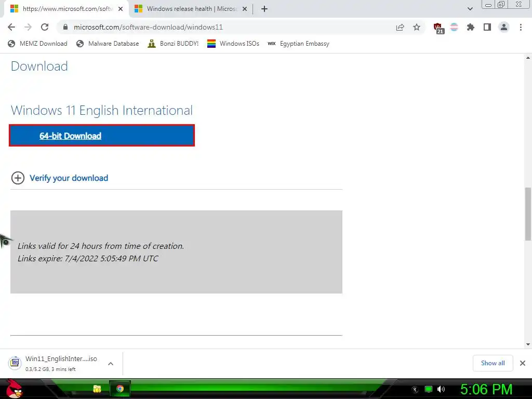532x399 pixels.
Task: Open the tab search dropdown
Action: [x=470, y=9]
